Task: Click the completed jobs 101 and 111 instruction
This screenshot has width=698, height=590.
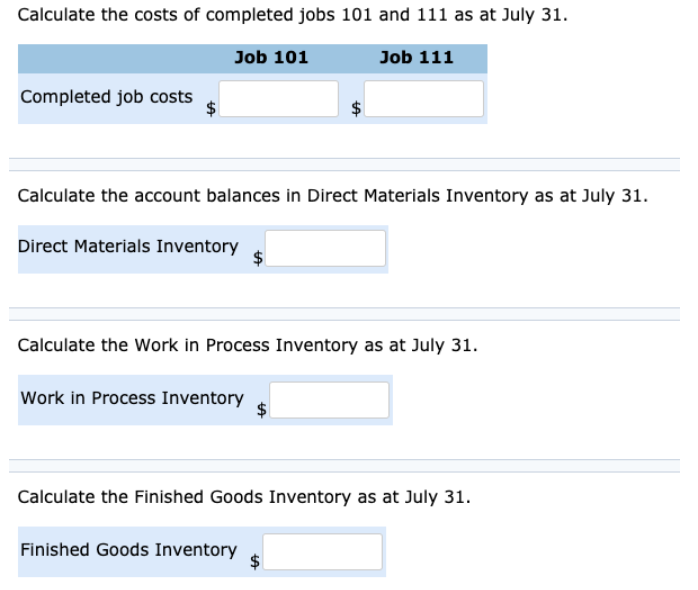Action: 292,15
